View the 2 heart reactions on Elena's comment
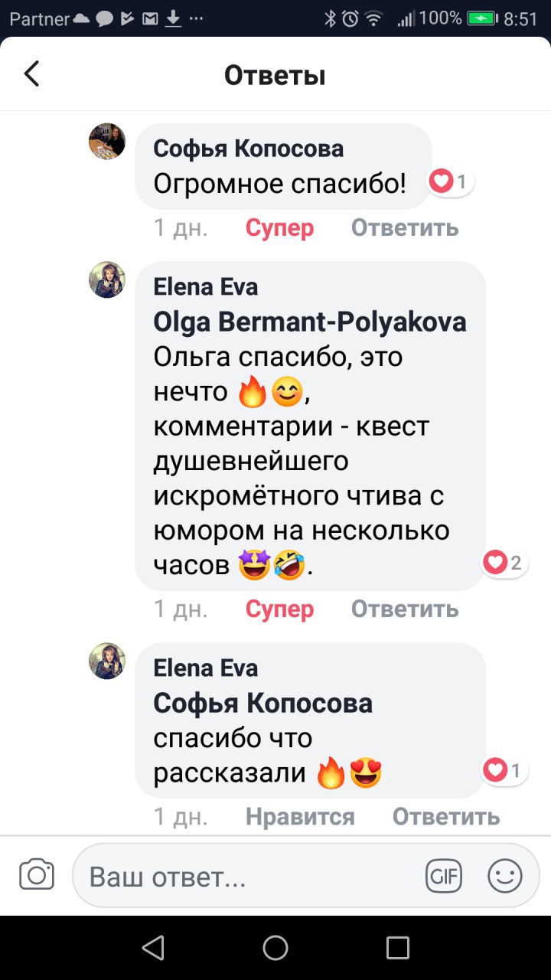The image size is (551, 980). pos(505,563)
